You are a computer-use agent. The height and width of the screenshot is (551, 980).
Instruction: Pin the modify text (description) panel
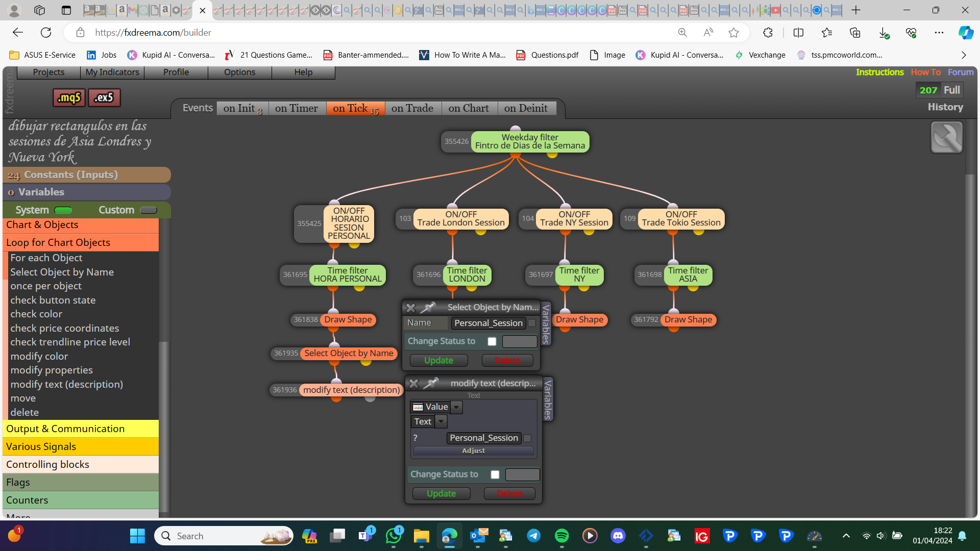pos(431,383)
